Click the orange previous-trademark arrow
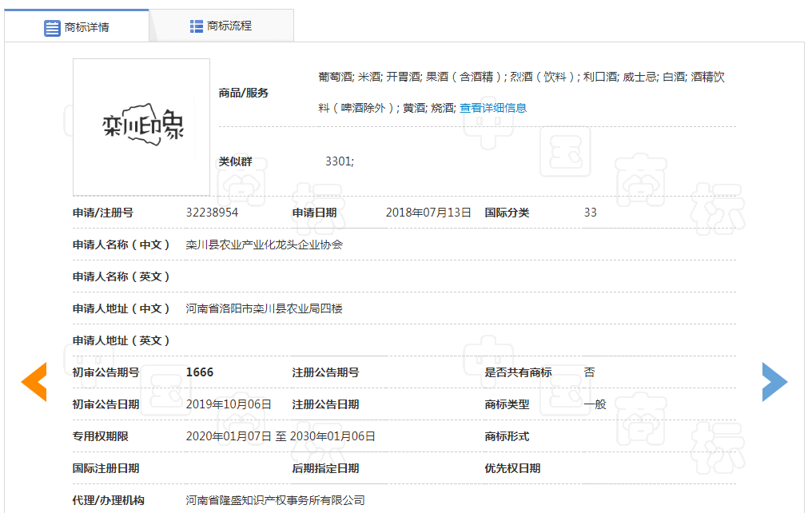The image size is (812, 513). click(34, 382)
